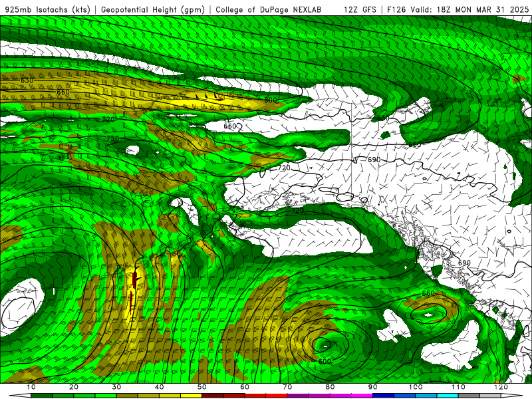Click the 'Geopotential Height (gpm)' title text
The width and height of the screenshot is (532, 399).
153,10
